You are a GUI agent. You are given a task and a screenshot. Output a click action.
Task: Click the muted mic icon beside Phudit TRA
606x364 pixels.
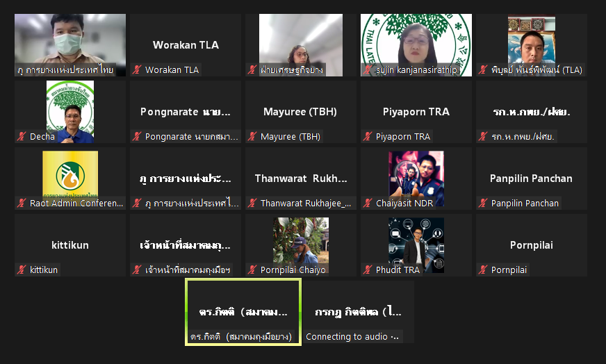[x=368, y=270]
